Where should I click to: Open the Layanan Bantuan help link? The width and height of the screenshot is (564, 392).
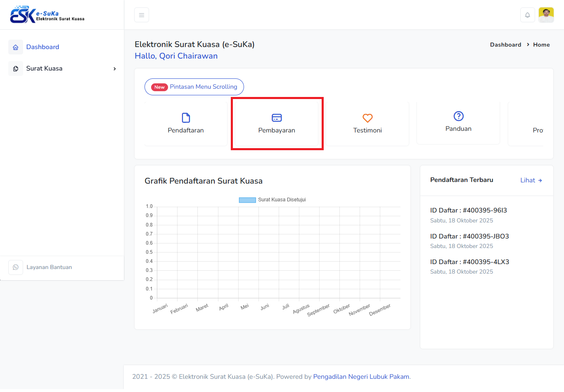point(49,267)
